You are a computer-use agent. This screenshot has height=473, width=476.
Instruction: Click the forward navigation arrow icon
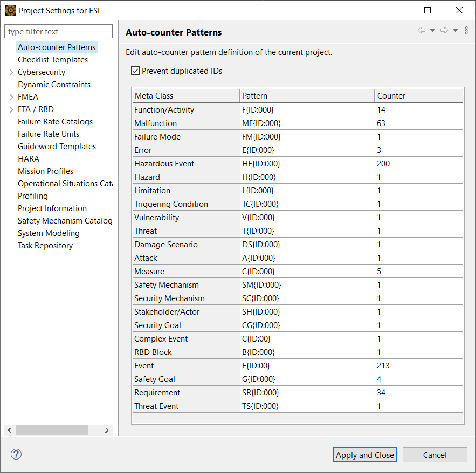(x=444, y=31)
